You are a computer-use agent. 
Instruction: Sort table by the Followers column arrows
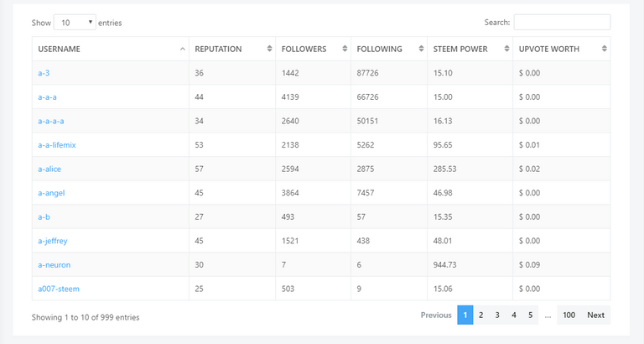pyautogui.click(x=345, y=49)
